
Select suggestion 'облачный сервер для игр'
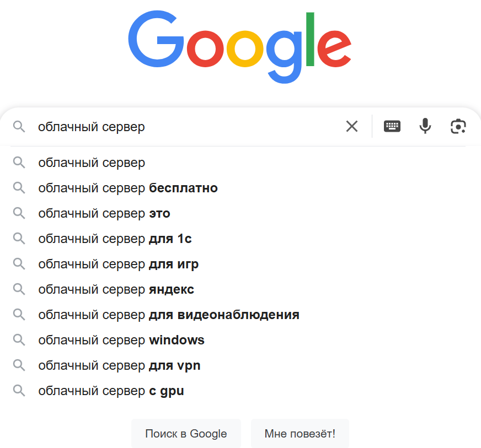pyautogui.click(x=118, y=264)
